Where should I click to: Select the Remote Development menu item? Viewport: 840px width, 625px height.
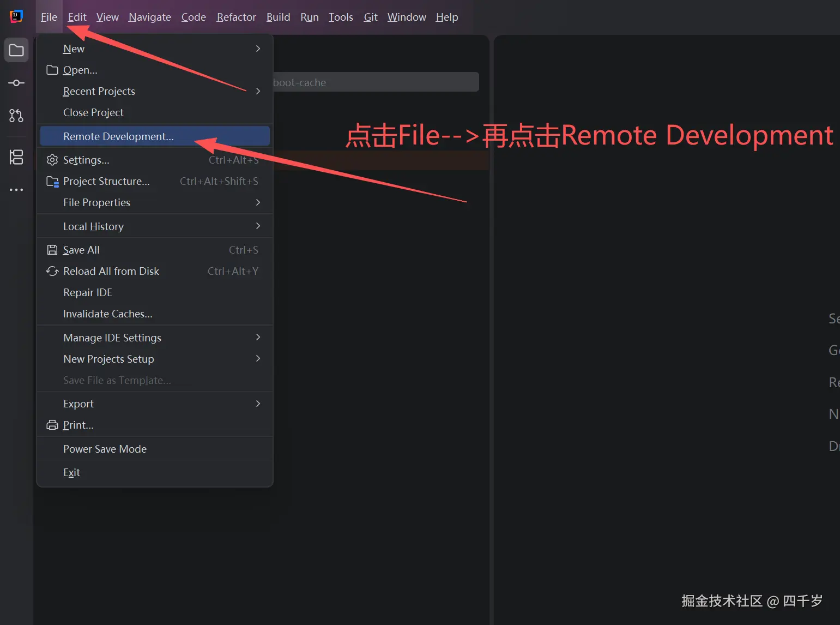118,136
